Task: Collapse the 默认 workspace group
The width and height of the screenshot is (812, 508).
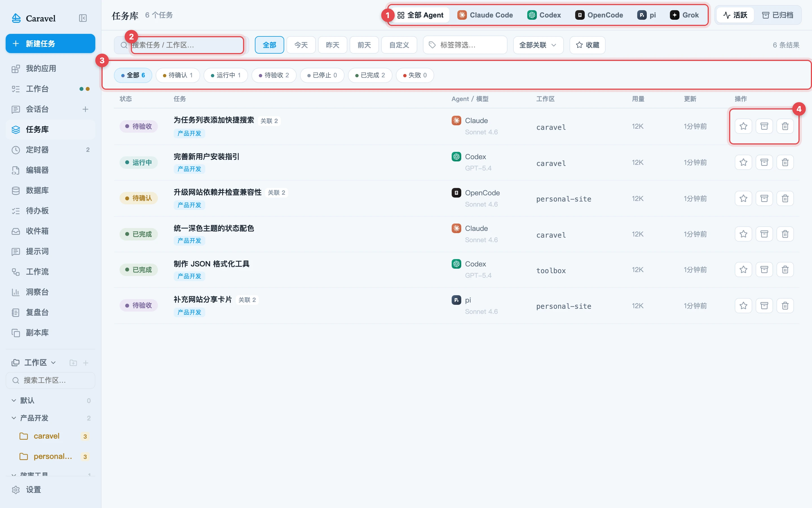Action: tap(14, 400)
